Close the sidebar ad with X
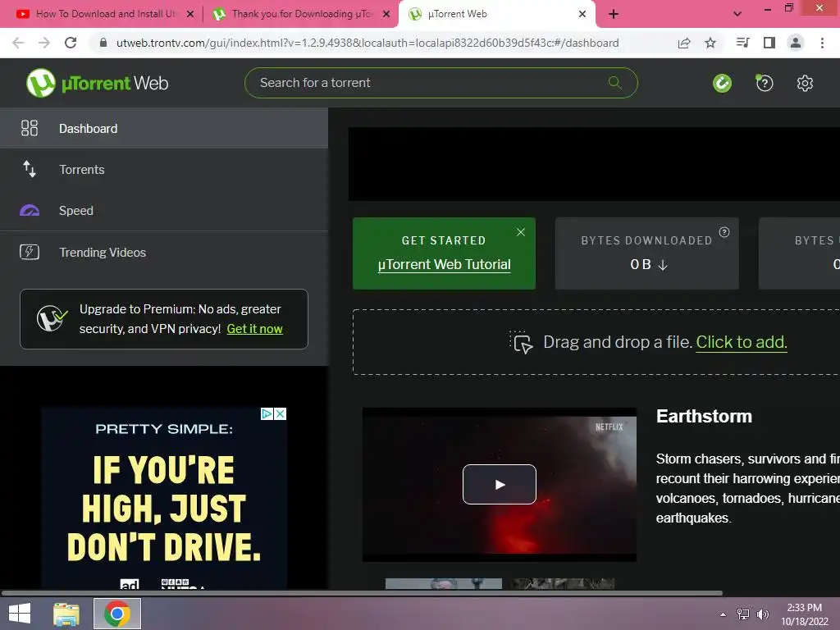The width and height of the screenshot is (840, 630). [x=281, y=413]
